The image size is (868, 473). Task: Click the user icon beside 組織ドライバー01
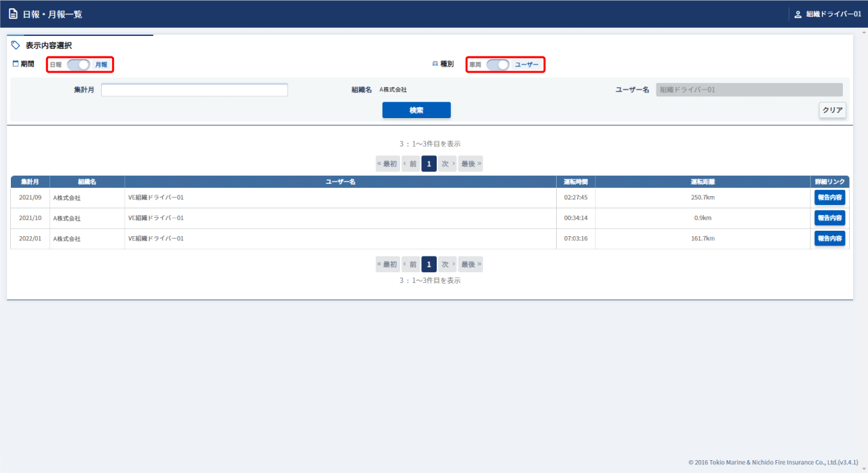797,14
